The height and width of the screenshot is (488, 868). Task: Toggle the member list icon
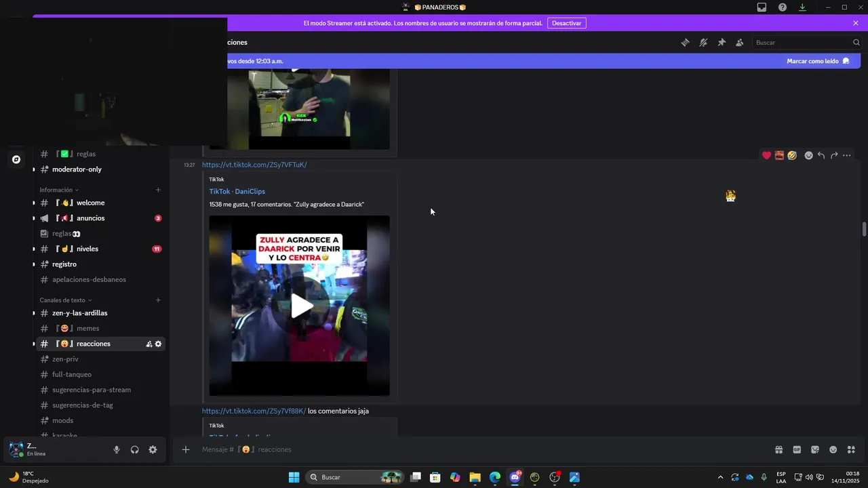tap(739, 42)
